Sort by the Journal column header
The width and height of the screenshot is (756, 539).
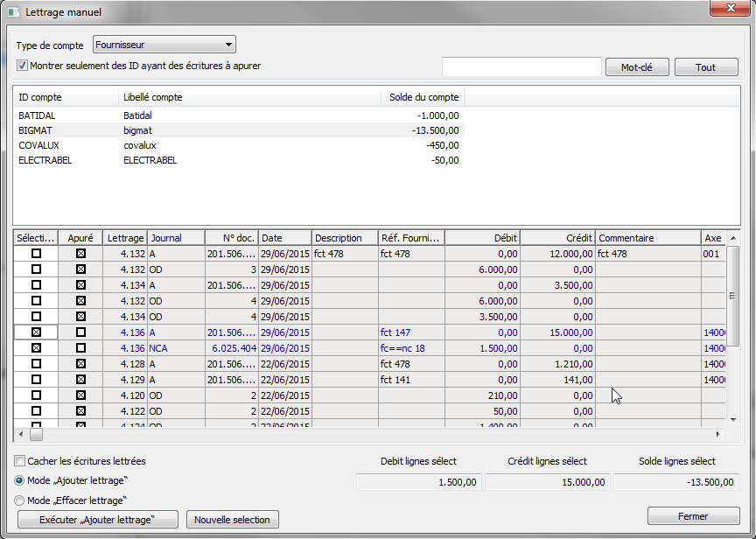[175, 238]
